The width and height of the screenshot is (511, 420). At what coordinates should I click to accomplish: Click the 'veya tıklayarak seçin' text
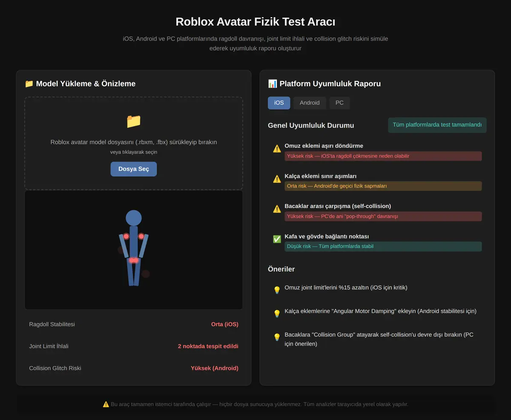coord(134,152)
